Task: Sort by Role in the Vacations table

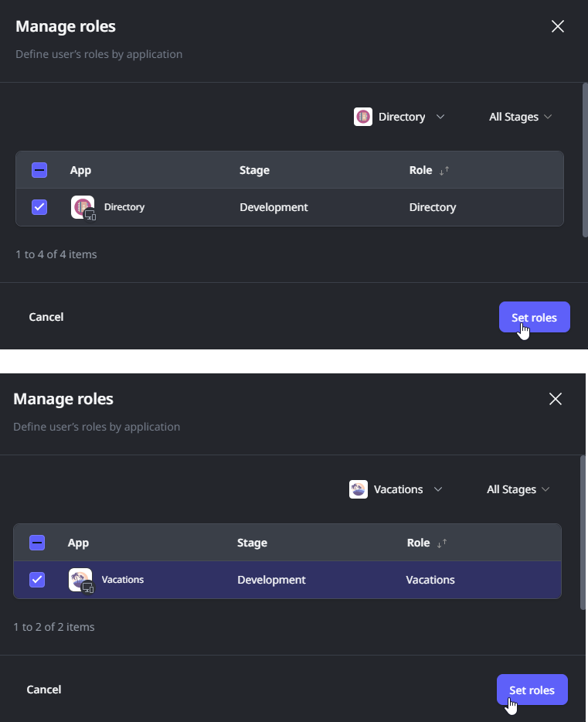Action: pos(441,543)
